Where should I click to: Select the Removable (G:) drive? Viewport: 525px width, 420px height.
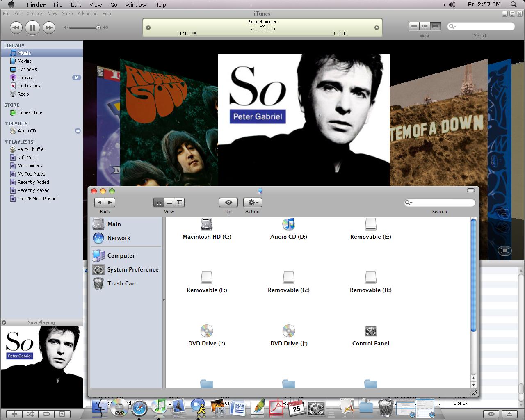(x=289, y=282)
